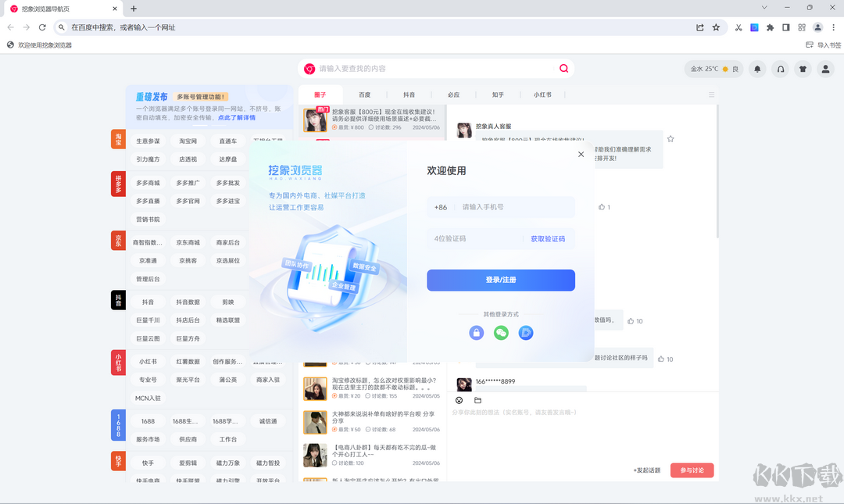Open the 快手 category in the left sidebar
This screenshot has width=844, height=504.
pos(118,460)
